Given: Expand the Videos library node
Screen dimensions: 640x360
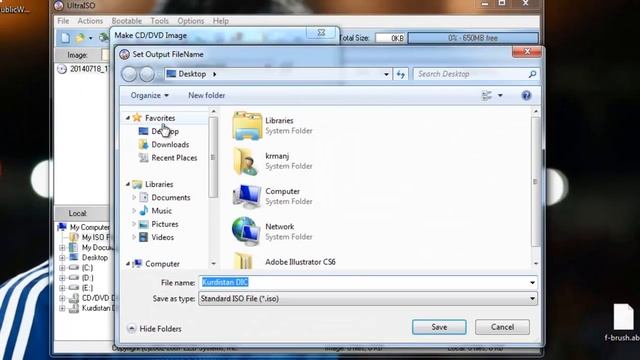Looking at the screenshot, I should coord(134,237).
